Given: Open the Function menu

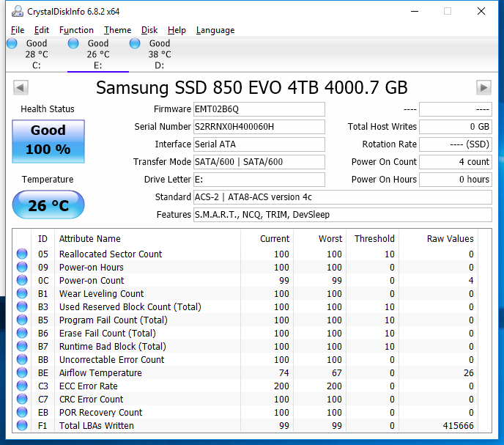Looking at the screenshot, I should (76, 30).
